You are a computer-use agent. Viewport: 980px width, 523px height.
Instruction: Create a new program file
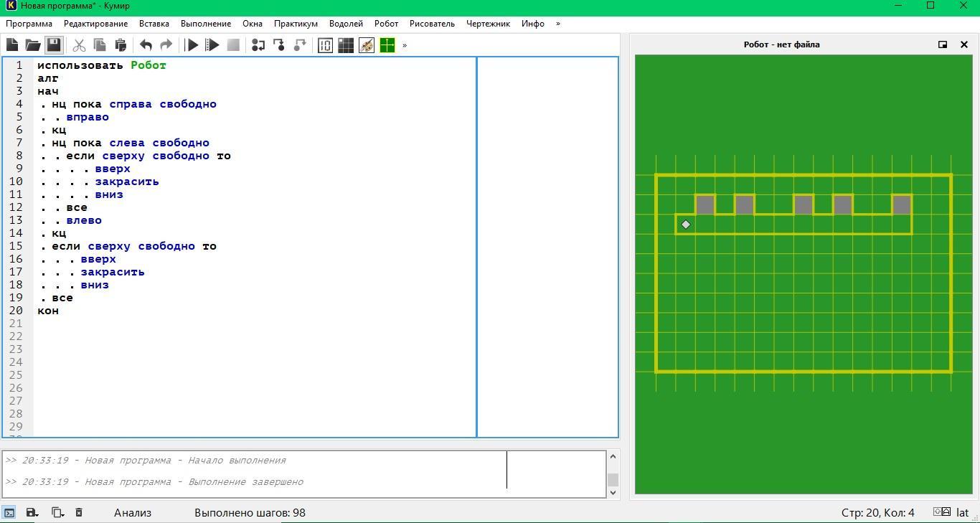pos(12,45)
